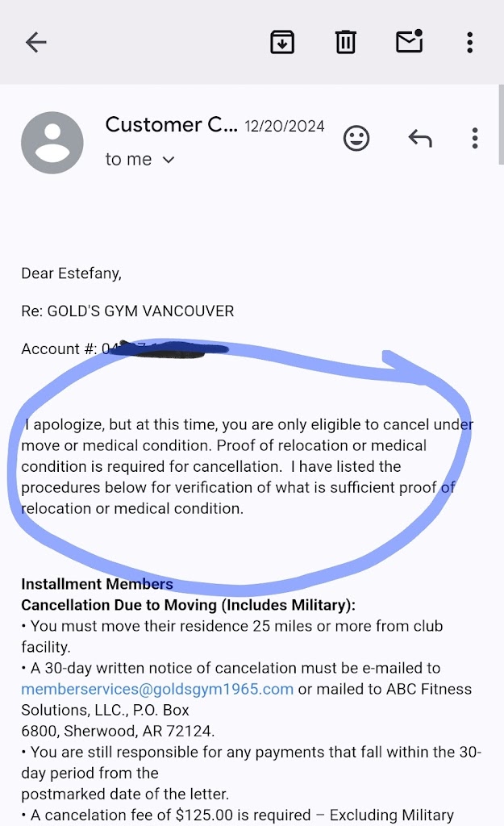The height and width of the screenshot is (826, 504).
Task: Tap the "Dear Estefany," greeting line
Action: click(71, 273)
